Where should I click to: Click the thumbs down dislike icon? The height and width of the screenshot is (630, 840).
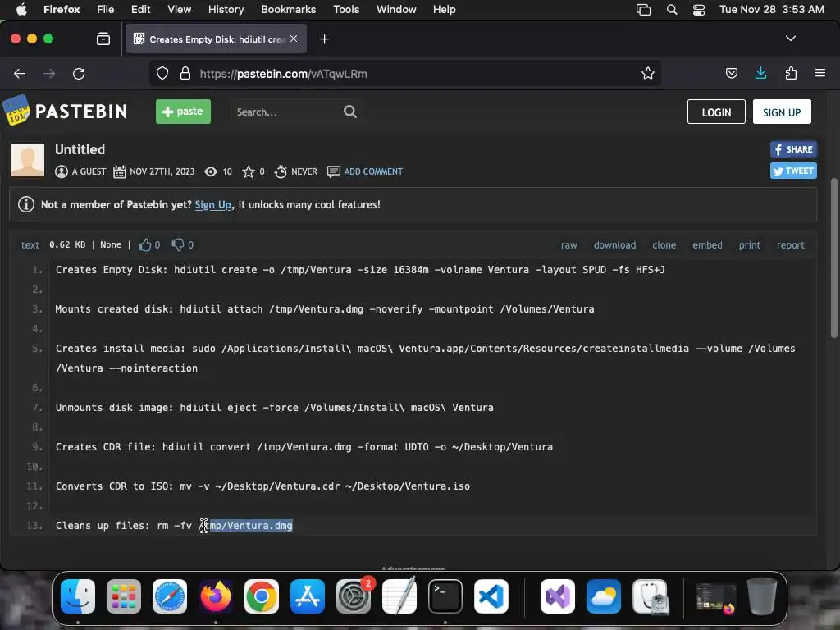click(178, 244)
